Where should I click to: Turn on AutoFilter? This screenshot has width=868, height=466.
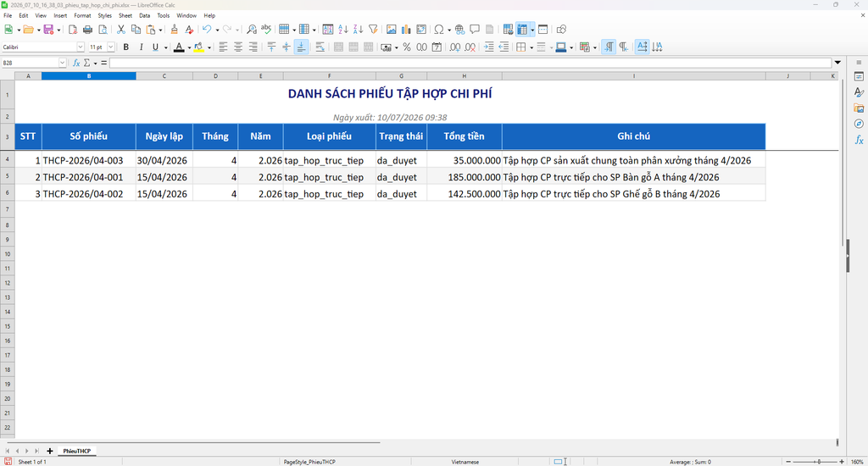tap(373, 30)
